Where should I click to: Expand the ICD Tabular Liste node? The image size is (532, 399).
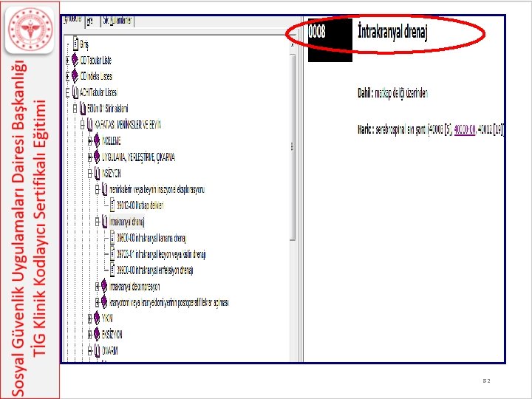click(x=67, y=61)
